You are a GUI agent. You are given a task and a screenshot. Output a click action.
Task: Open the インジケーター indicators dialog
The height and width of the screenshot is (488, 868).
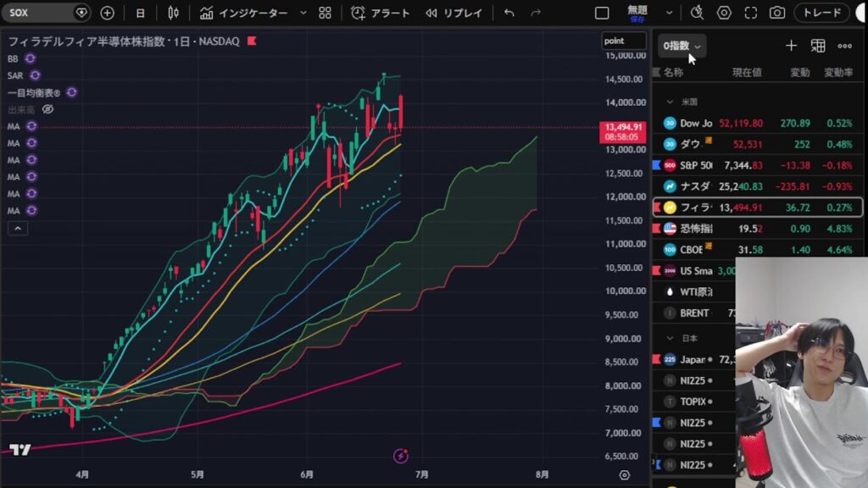tap(243, 13)
